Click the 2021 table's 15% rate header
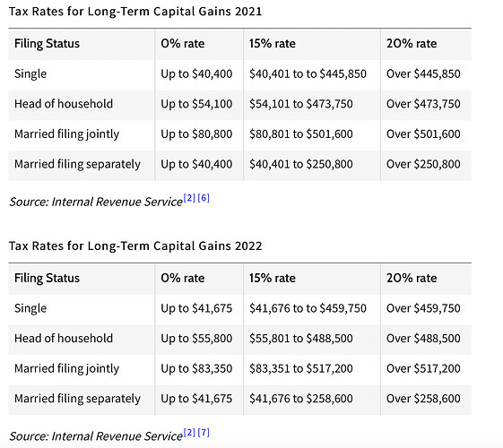The height and width of the screenshot is (448, 503). [273, 44]
